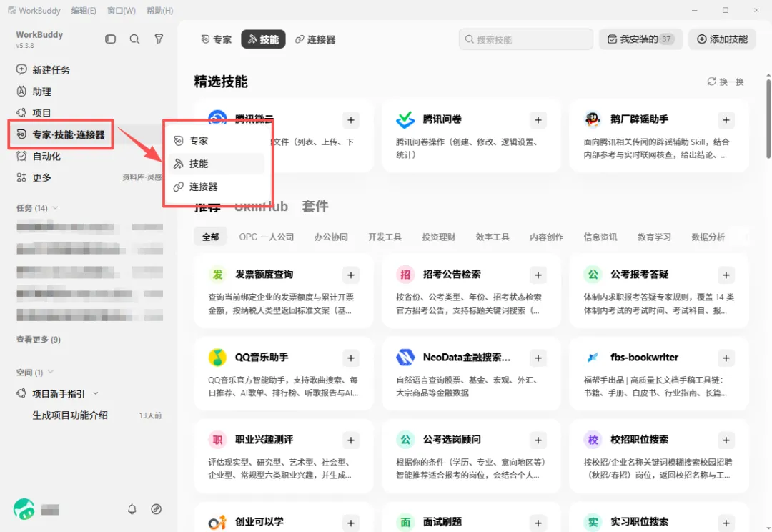Click the 腾讯问卷 logo icon
This screenshot has width=772, height=532.
point(405,119)
